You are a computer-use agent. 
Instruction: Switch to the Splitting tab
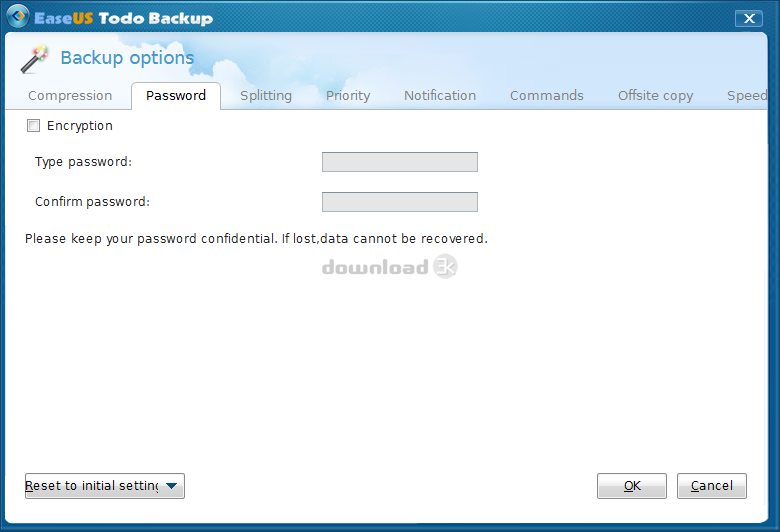(266, 96)
